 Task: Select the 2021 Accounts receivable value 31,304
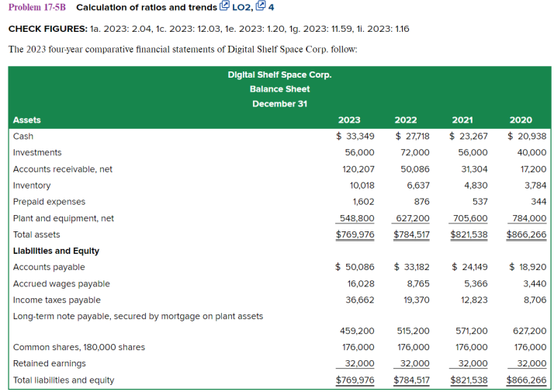(475, 169)
